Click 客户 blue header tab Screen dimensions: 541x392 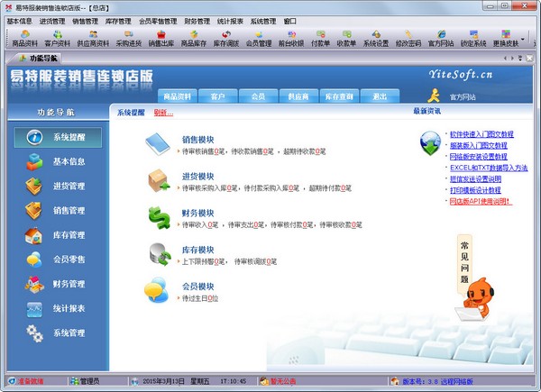click(217, 96)
